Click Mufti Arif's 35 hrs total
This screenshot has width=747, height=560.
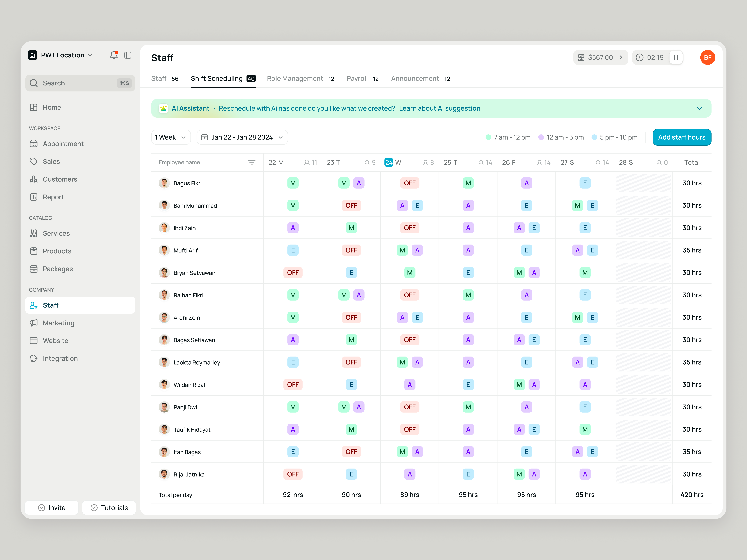(692, 250)
